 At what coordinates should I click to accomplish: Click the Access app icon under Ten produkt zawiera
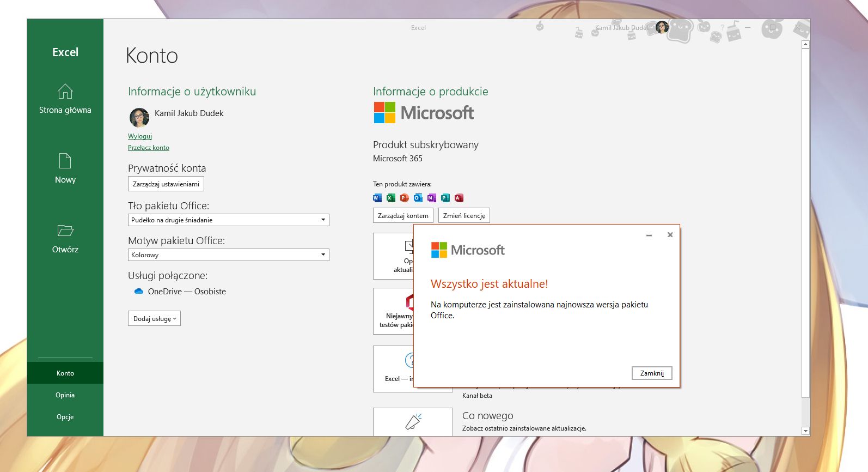(459, 198)
